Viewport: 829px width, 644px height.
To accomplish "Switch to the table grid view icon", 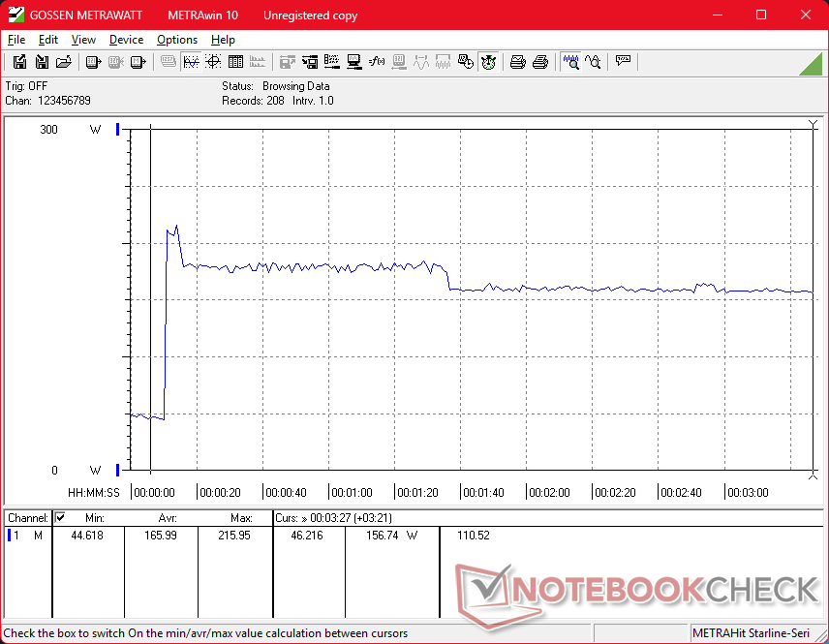I will point(235,62).
